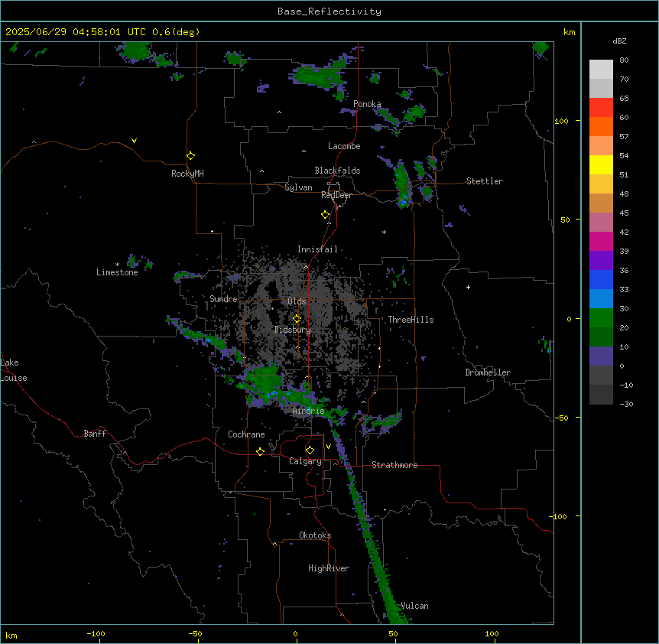
Task: Click the Didsbury label
Action: tap(293, 330)
